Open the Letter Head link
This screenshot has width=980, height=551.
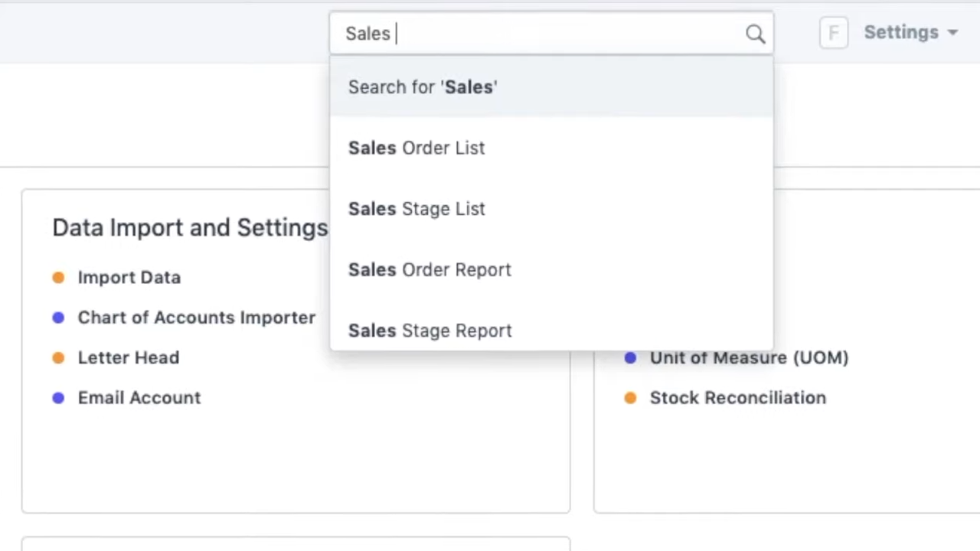coord(128,357)
